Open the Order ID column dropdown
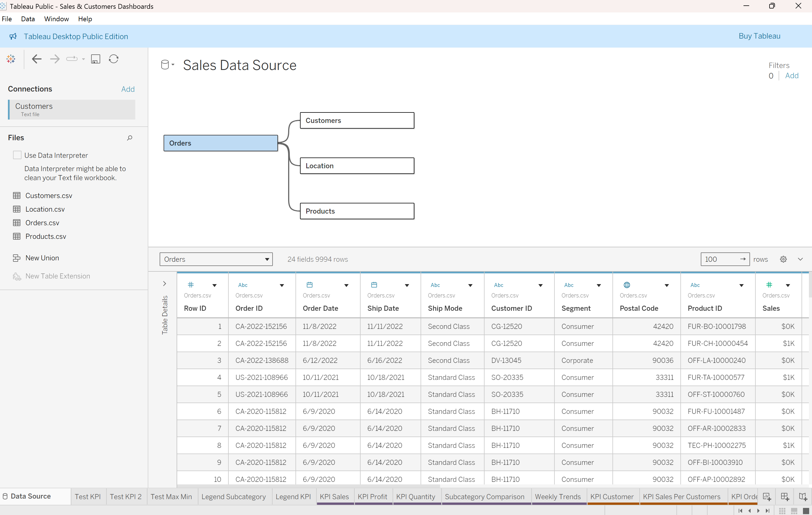Screen dimensions: 812x515 (282, 286)
